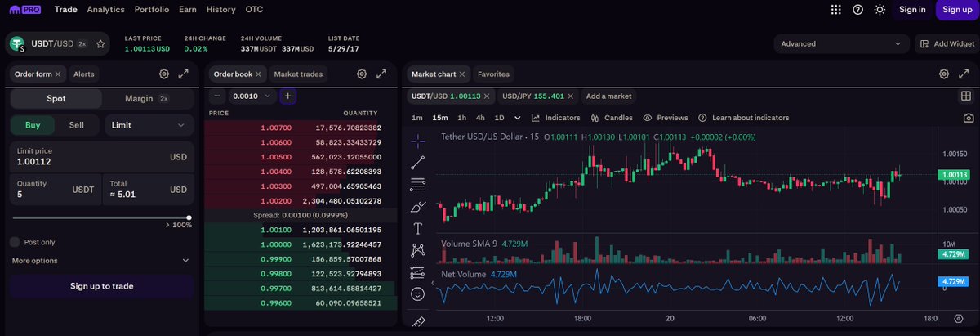Viewport: 980px width, 336px height.
Task: Switch to Margin trading
Action: (147, 98)
